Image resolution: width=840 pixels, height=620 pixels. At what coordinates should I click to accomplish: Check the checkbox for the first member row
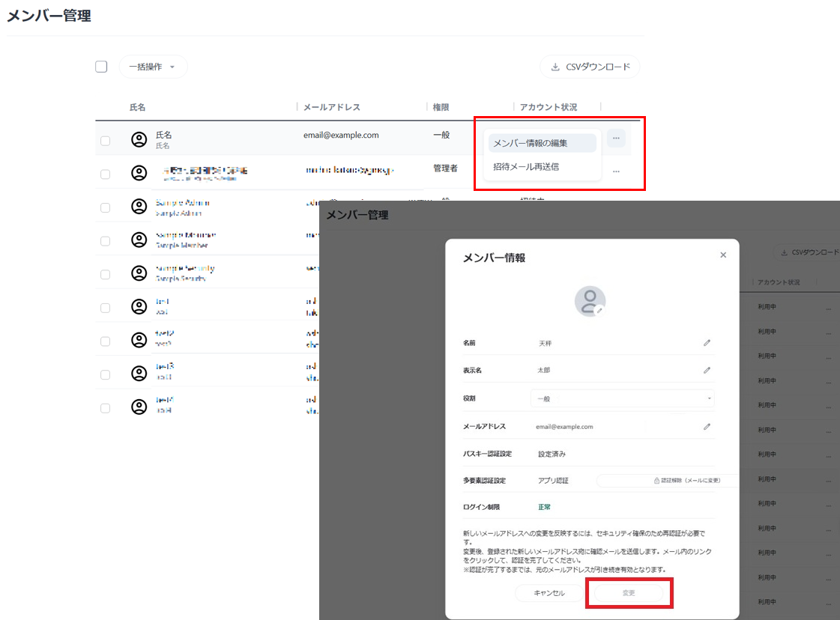point(107,138)
